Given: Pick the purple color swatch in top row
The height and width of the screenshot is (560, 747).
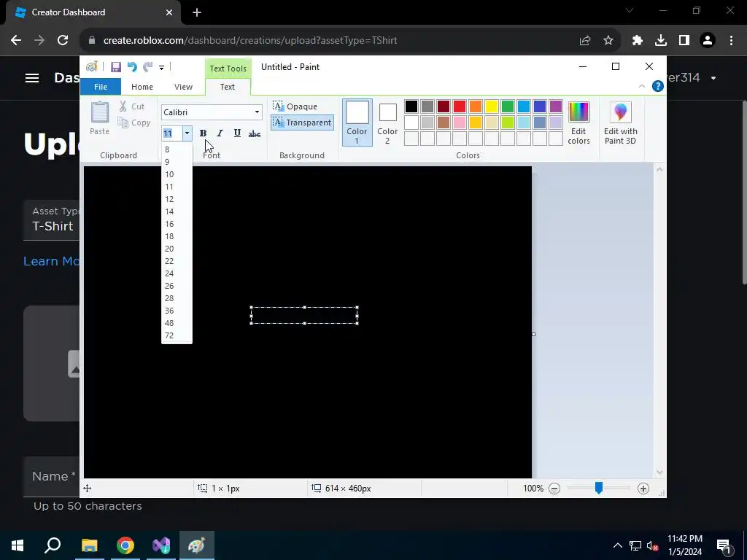Looking at the screenshot, I should click(555, 106).
